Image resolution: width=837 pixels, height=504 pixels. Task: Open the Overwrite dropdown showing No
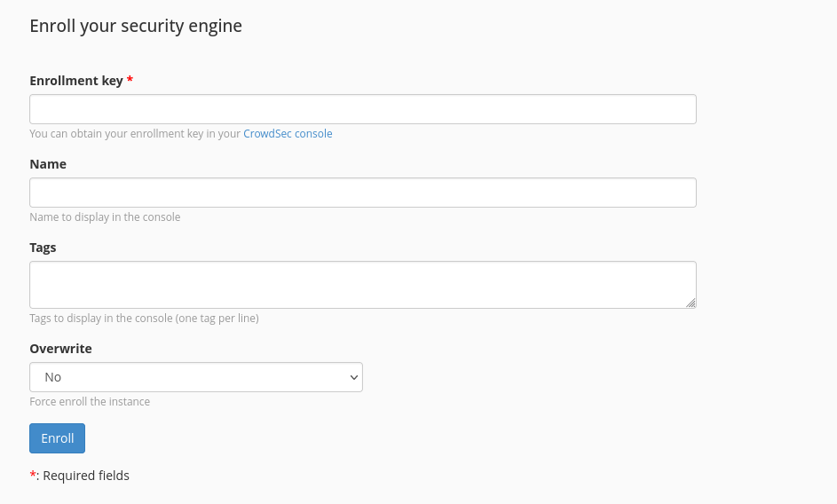[x=195, y=377]
